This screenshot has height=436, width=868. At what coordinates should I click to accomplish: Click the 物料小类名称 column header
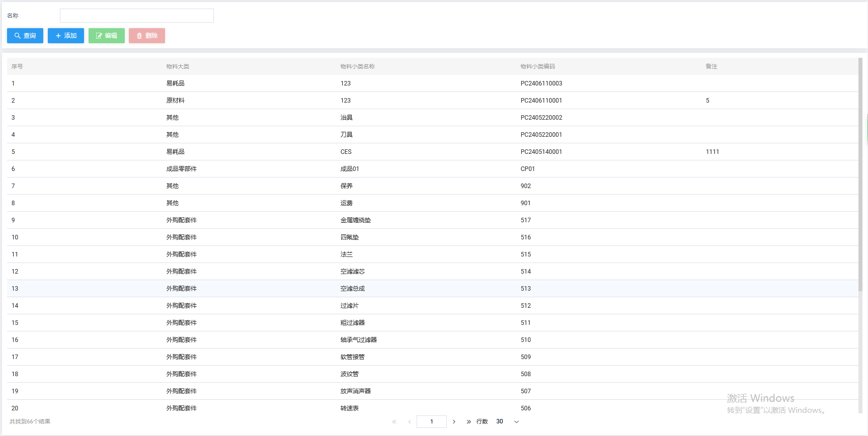tap(357, 66)
